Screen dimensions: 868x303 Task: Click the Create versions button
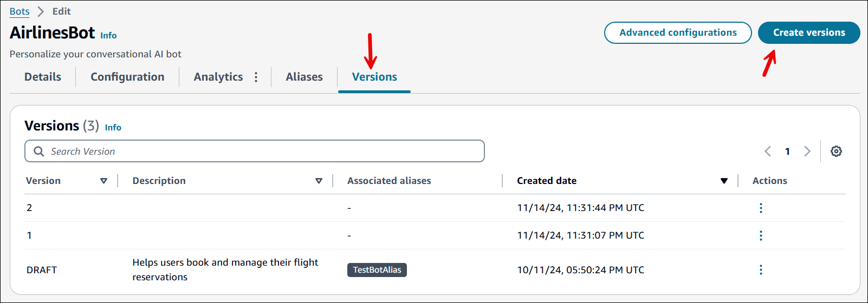click(808, 32)
